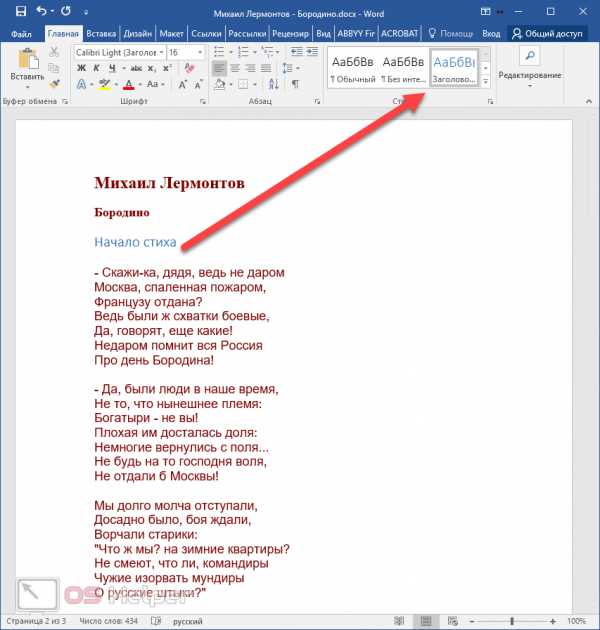Open the proofing book icon in the status bar
600x630 pixels.
[156, 621]
